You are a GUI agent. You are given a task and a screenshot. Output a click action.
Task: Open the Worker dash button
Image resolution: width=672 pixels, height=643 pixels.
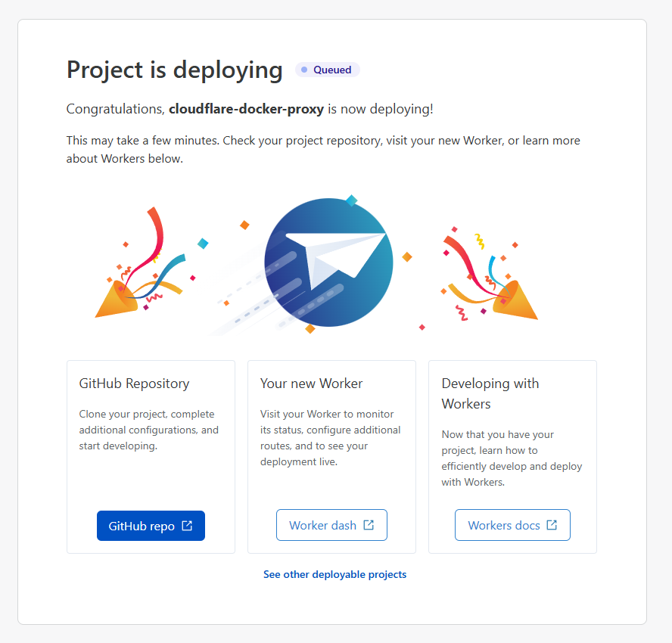[x=331, y=525]
